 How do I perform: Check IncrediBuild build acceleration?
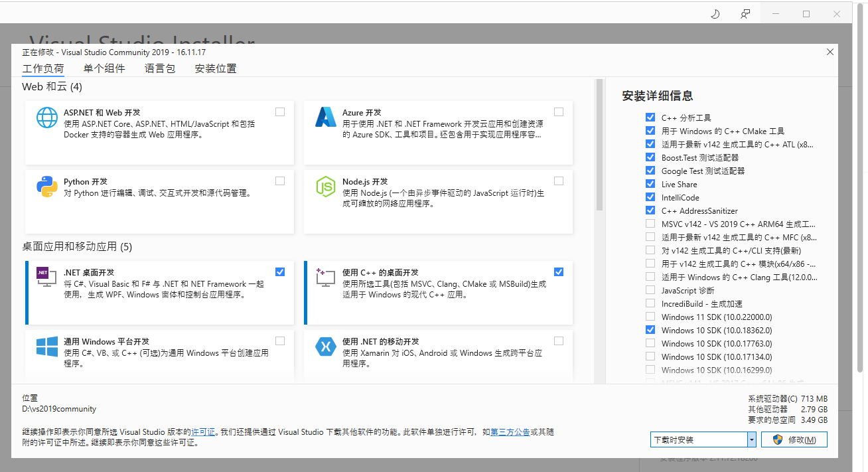650,303
